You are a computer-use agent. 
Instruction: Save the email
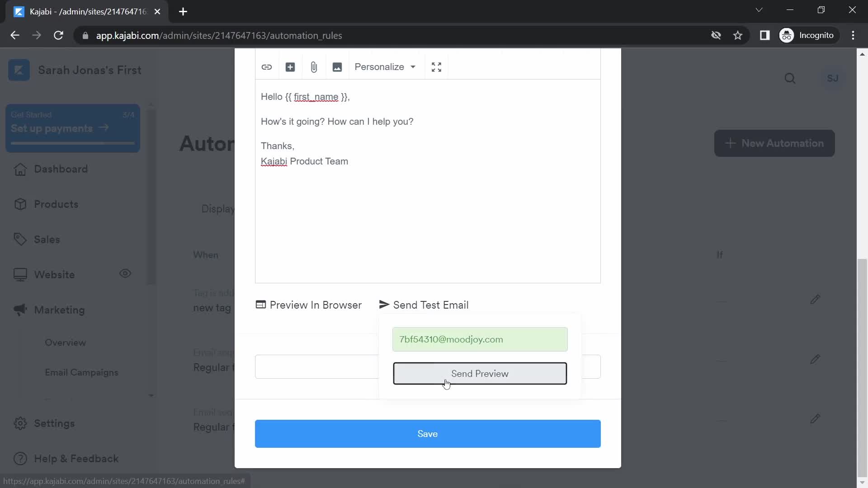click(x=427, y=434)
